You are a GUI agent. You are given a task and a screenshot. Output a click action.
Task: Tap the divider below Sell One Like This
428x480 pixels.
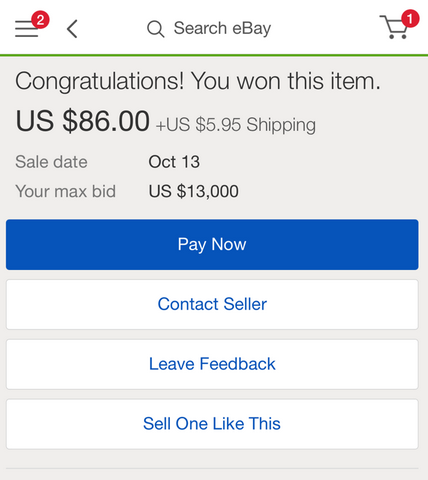click(x=212, y=469)
